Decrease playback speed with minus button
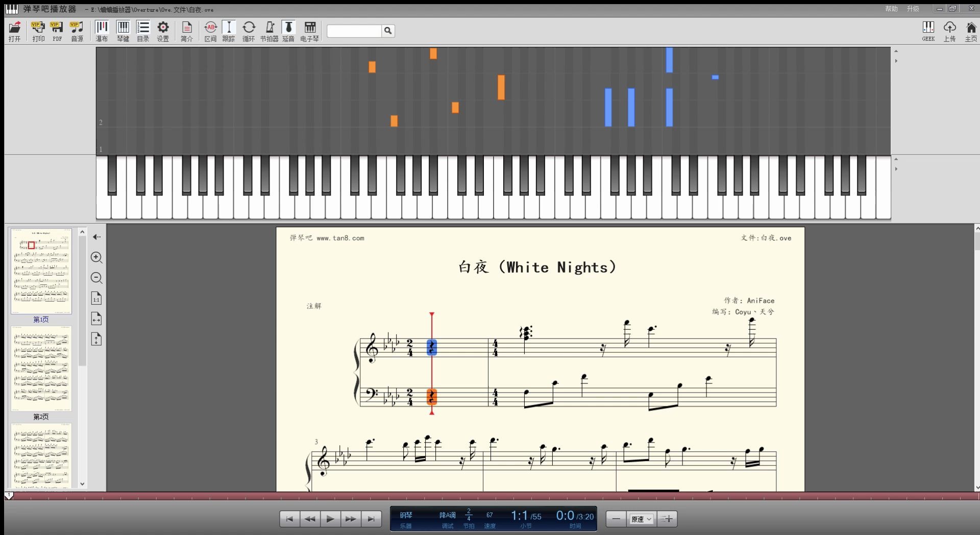Viewport: 980px width, 535px height. coord(616,519)
